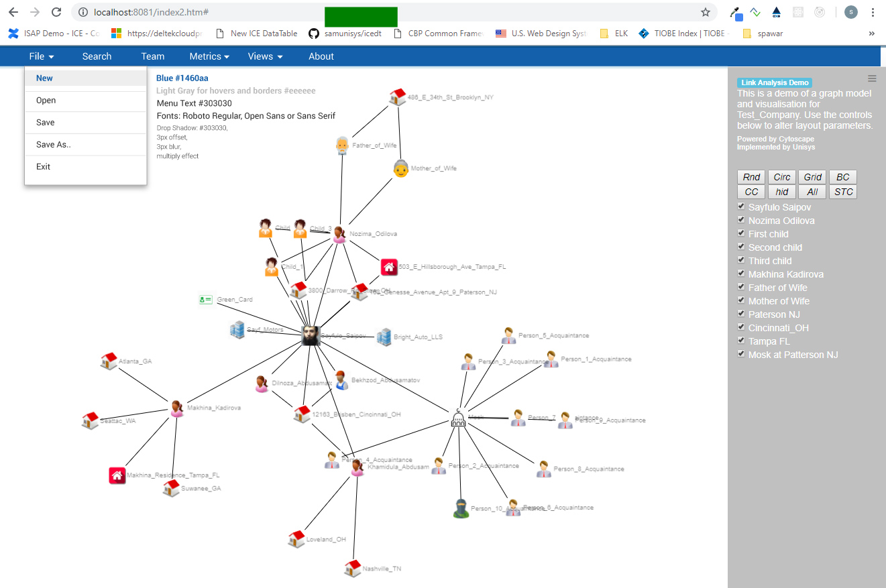Toggle the Father of Wife checkbox
Image resolution: width=886 pixels, height=588 pixels.
[741, 287]
